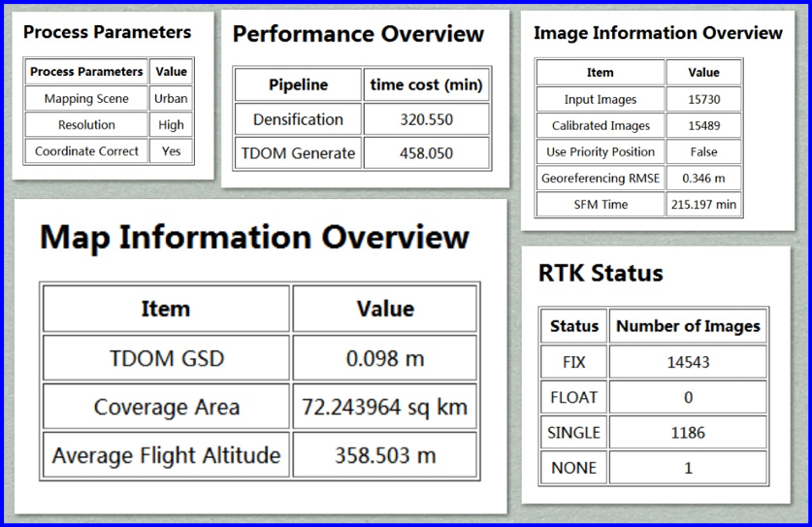Select the Densification pipeline cell

click(298, 119)
